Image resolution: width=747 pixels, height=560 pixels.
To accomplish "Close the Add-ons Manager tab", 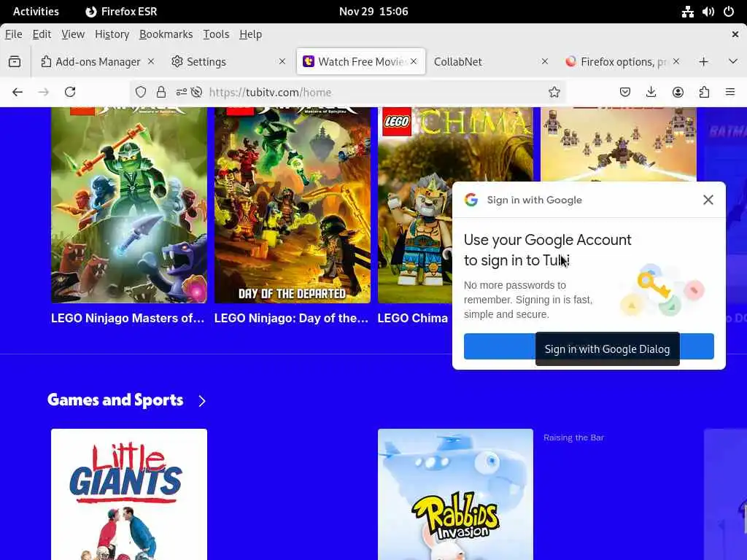I will 151,61.
